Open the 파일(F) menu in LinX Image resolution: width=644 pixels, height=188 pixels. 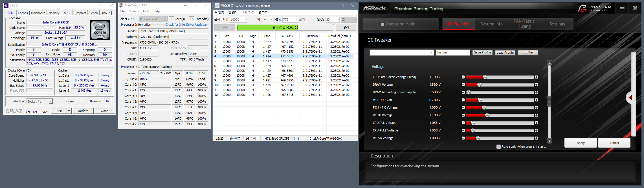219,12
